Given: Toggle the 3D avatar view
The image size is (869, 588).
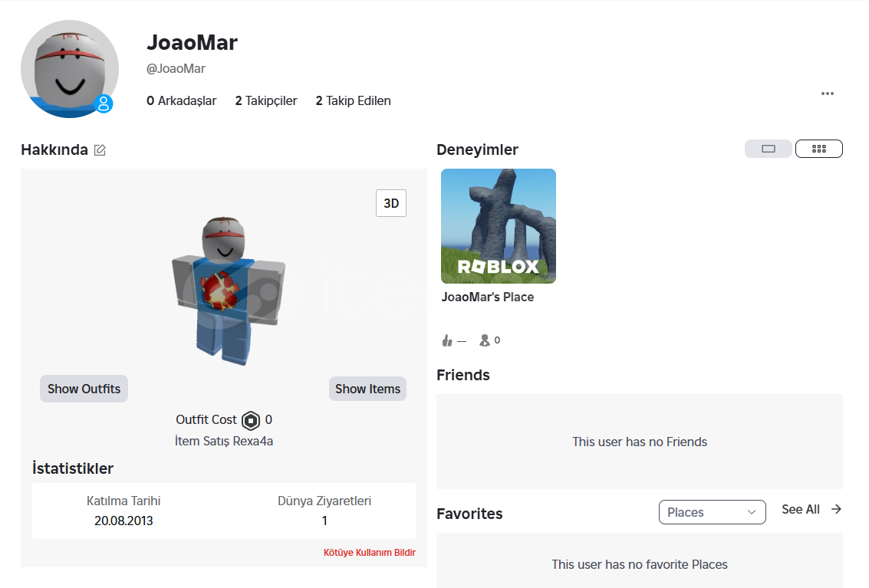Looking at the screenshot, I should [391, 203].
